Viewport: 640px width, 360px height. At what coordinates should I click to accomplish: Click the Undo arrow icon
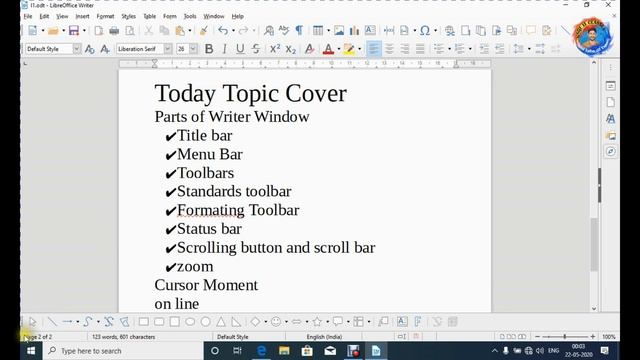tap(222, 31)
